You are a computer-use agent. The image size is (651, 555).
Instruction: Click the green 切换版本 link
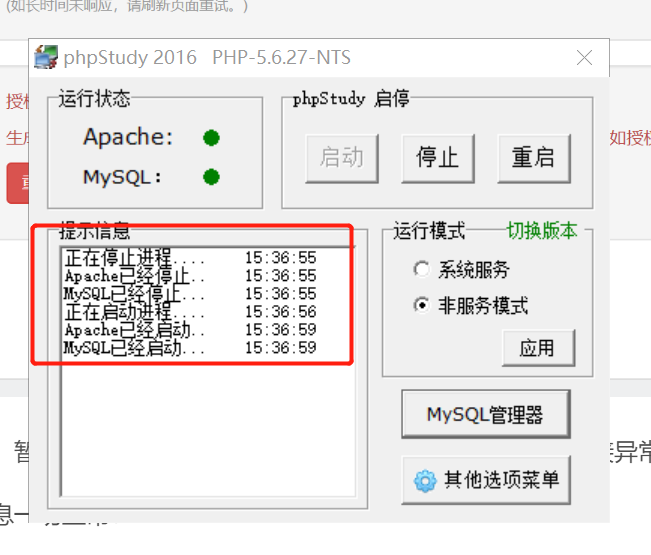tap(542, 230)
